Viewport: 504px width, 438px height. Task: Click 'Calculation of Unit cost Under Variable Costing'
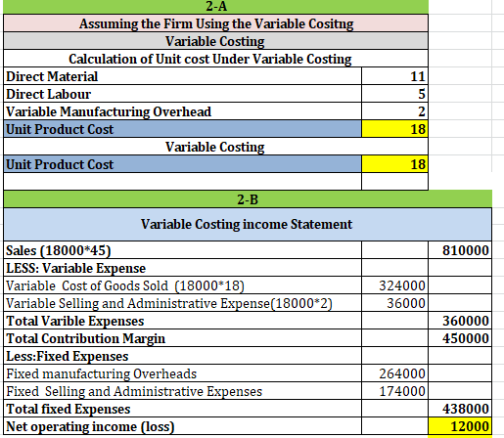pos(215,59)
